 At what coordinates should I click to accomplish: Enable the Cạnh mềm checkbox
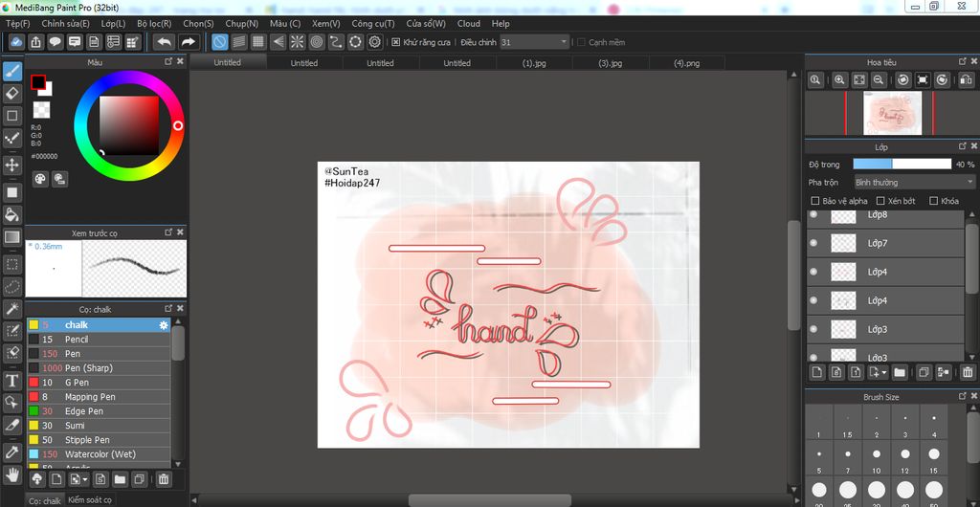[581, 42]
